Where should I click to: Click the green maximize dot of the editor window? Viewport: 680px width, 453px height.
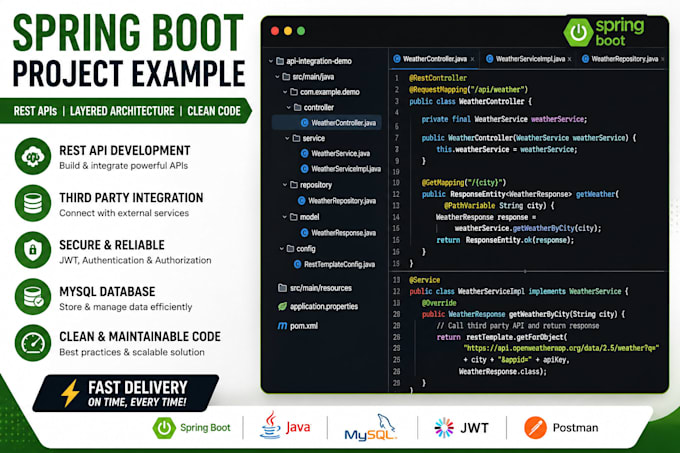tap(301, 31)
